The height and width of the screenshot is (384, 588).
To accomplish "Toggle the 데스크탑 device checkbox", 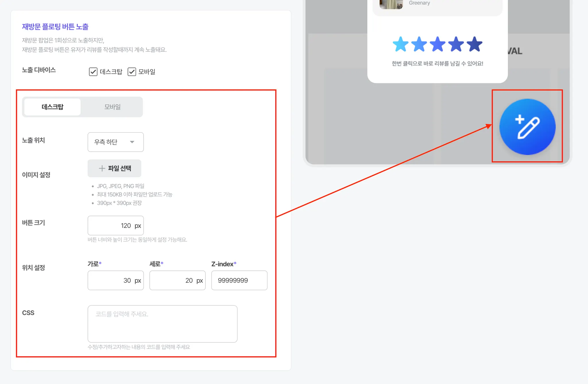I will tap(93, 72).
